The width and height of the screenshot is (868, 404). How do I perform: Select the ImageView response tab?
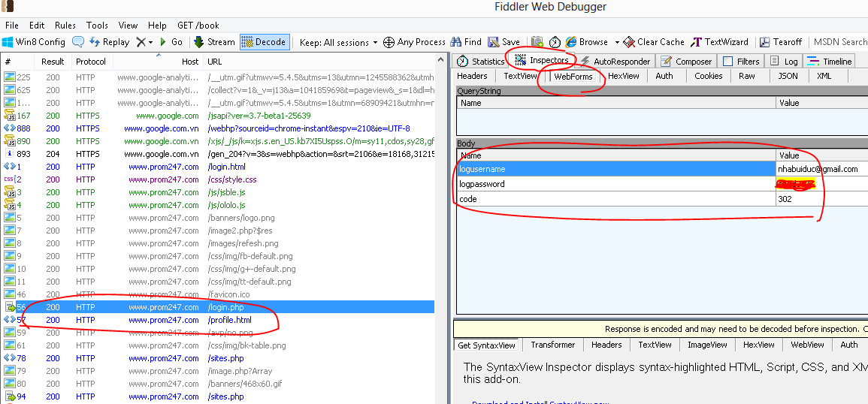tap(707, 344)
